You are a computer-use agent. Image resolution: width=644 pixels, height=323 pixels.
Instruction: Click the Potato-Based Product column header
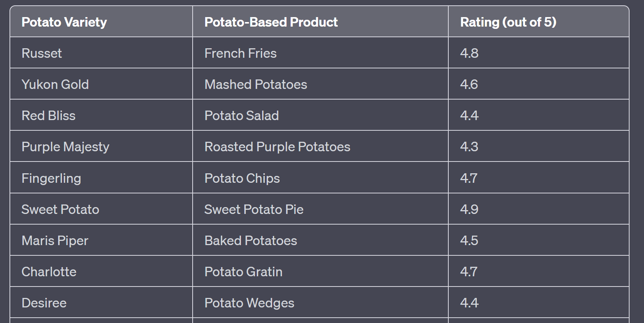271,22
